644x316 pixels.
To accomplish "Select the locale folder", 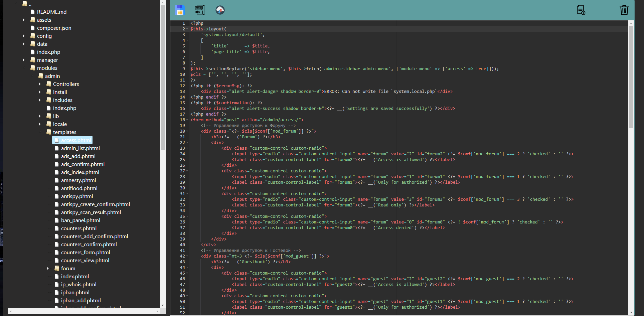I will pyautogui.click(x=60, y=124).
